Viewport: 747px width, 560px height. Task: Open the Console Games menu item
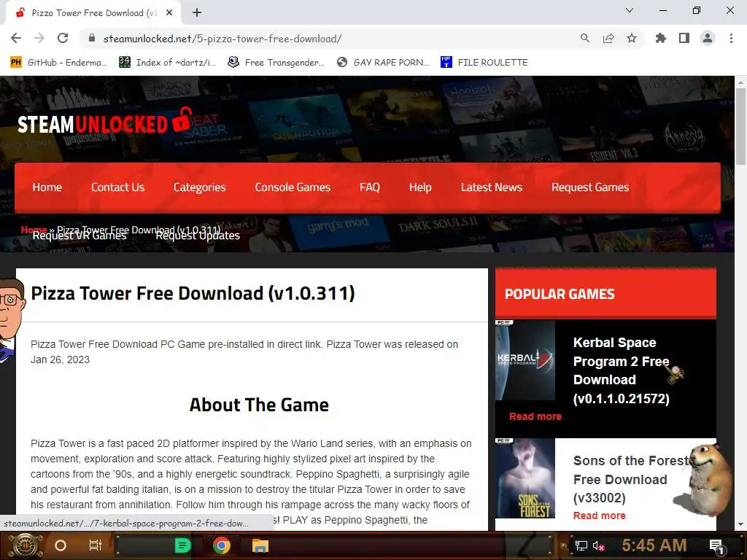click(293, 187)
